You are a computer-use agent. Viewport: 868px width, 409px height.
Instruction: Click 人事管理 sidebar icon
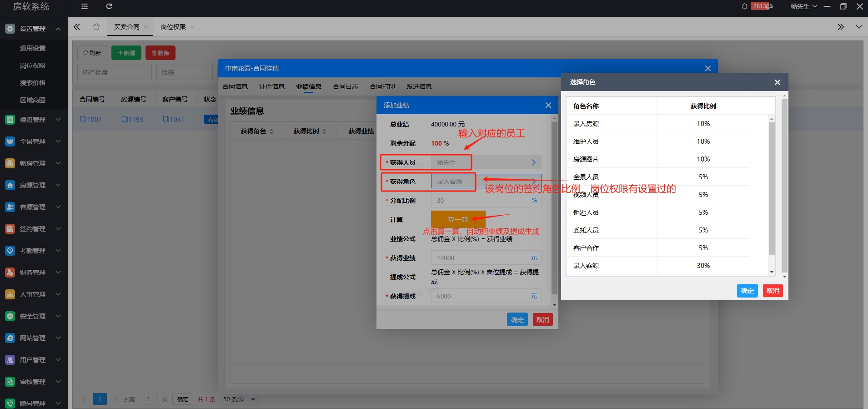10,294
